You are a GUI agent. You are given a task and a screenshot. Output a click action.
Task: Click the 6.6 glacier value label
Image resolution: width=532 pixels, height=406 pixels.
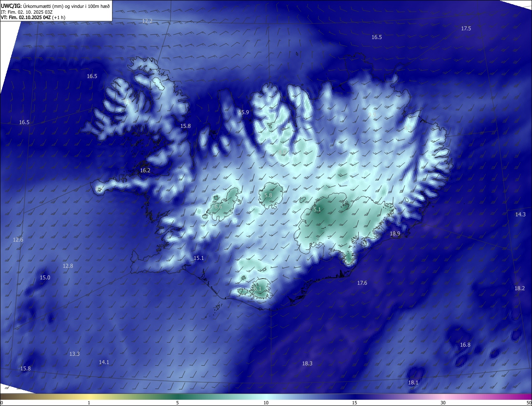pos(218,206)
